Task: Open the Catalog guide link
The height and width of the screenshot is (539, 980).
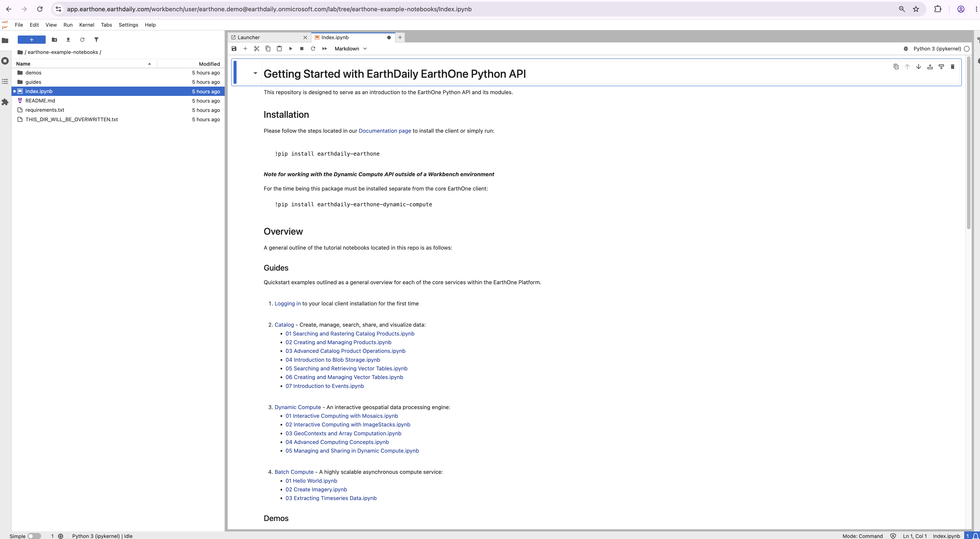Action: coord(284,325)
